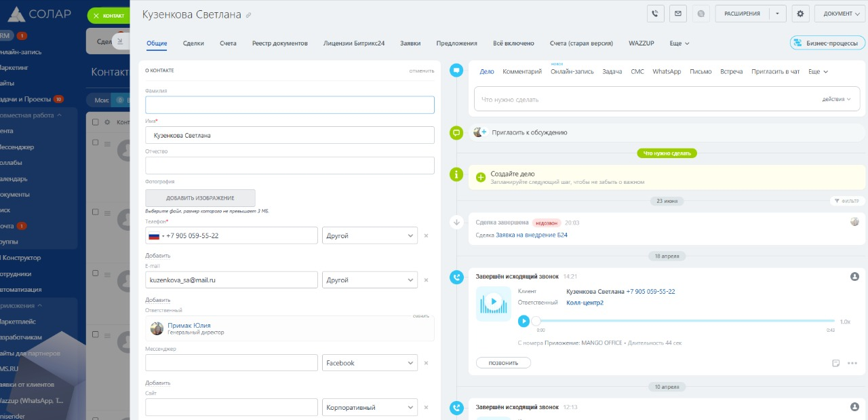This screenshot has width=868, height=420.
Task: Click the call icon of the 14:21 outgoing call
Action: 457,276
